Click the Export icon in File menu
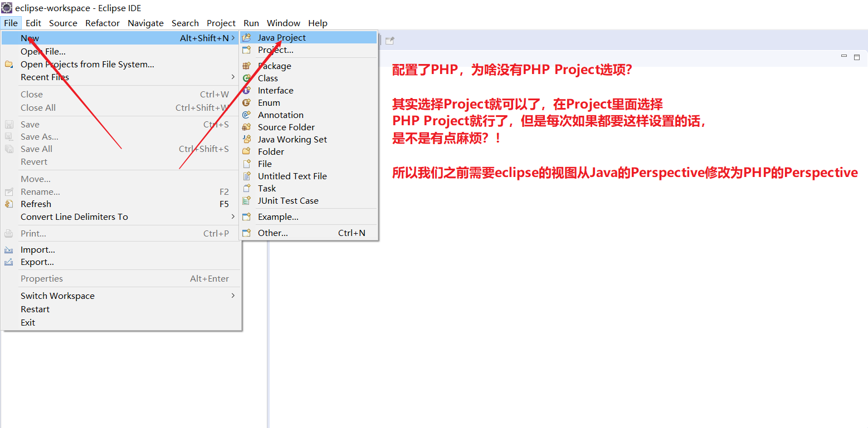 (9, 262)
